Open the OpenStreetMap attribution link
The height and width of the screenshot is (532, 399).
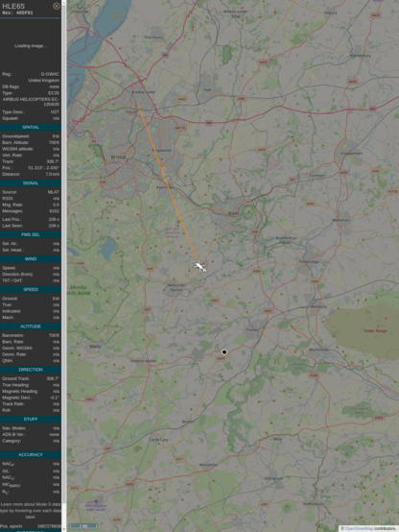[359, 528]
